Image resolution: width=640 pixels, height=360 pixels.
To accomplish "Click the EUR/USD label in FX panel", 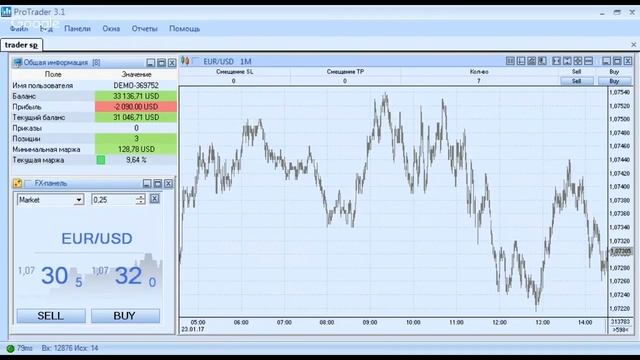I will tap(97, 238).
